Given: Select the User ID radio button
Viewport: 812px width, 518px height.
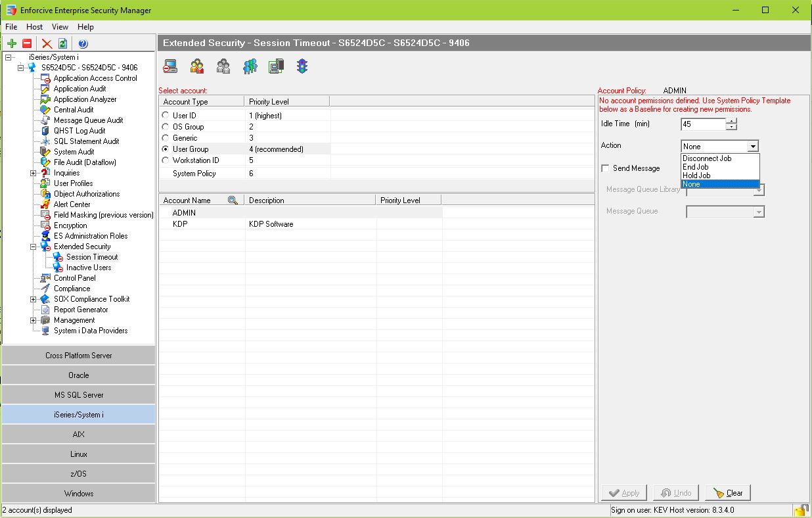Looking at the screenshot, I should coord(165,116).
